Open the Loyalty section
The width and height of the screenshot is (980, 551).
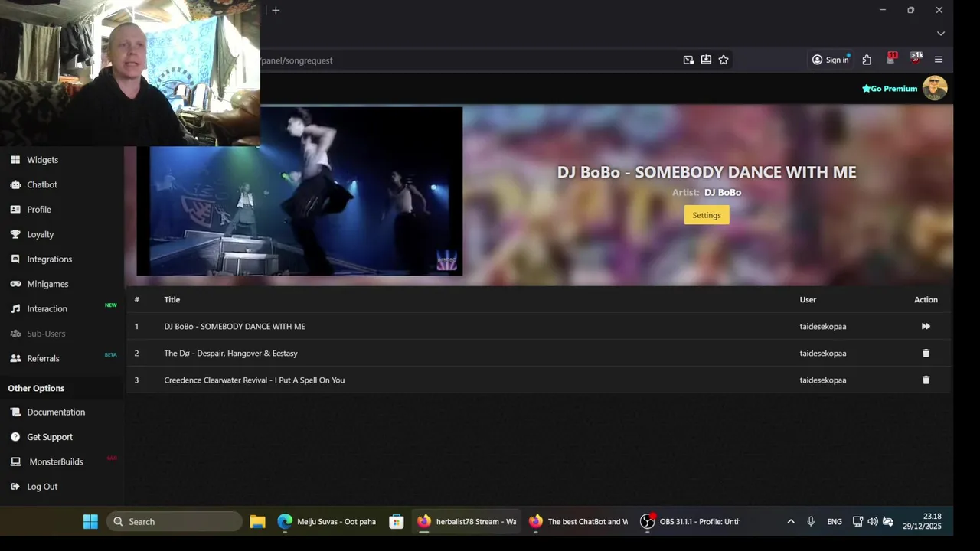tap(40, 234)
